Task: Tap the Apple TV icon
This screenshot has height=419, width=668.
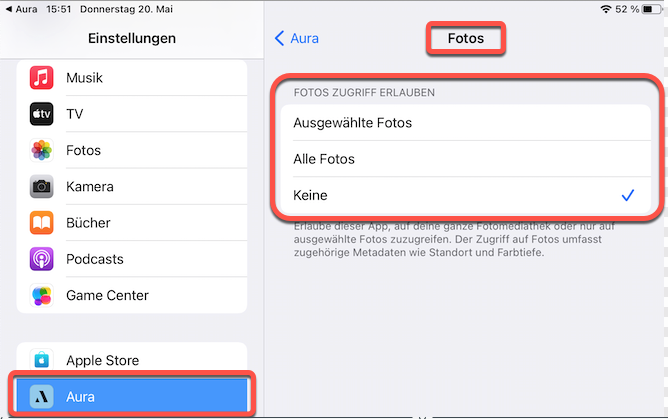Action: pos(41,114)
